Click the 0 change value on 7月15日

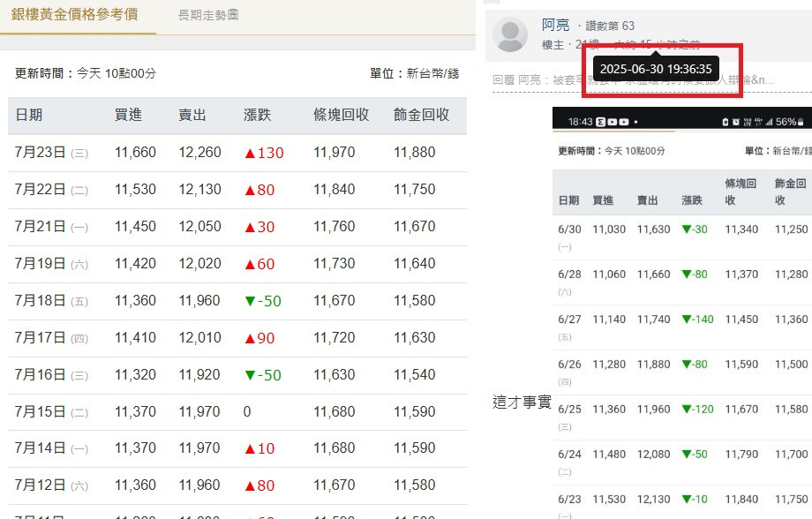tap(247, 412)
